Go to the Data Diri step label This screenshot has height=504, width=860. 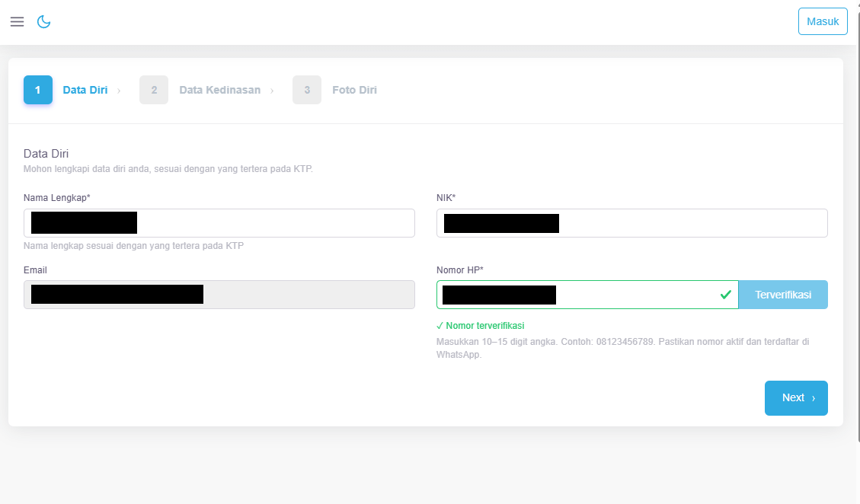85,90
